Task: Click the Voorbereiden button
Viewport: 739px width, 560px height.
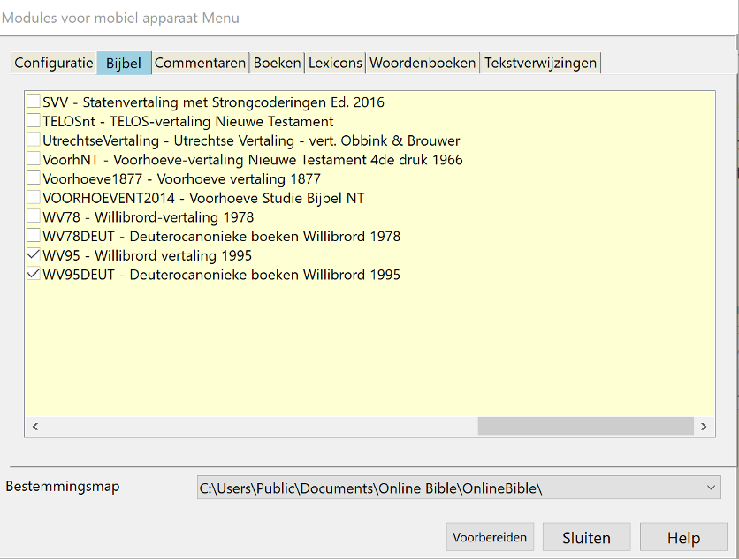Action: click(490, 537)
